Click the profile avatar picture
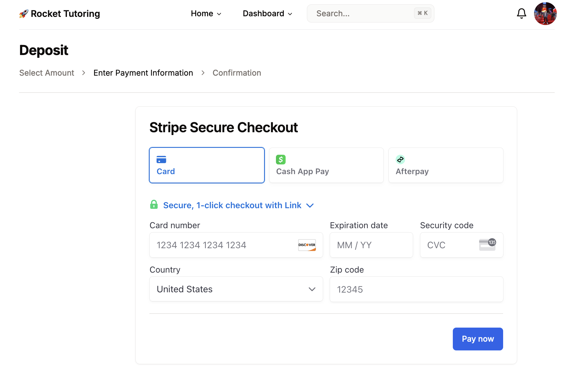580x392 pixels. coord(545,13)
